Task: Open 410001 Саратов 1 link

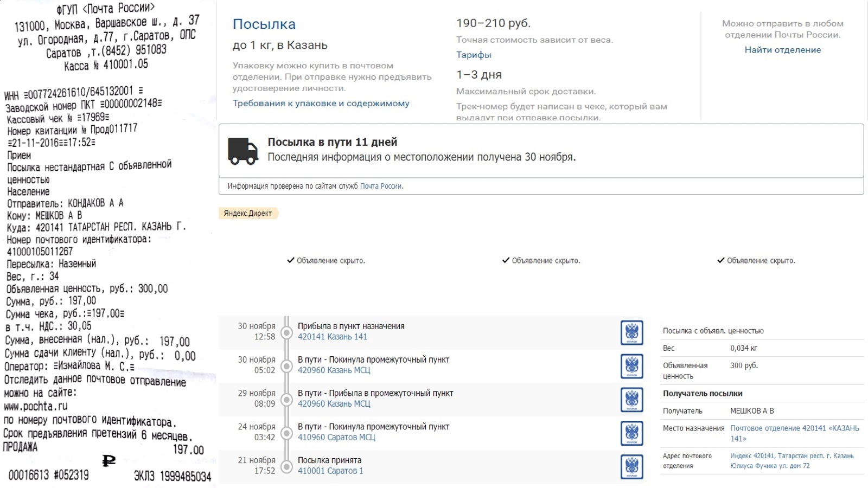Action: 330,471
